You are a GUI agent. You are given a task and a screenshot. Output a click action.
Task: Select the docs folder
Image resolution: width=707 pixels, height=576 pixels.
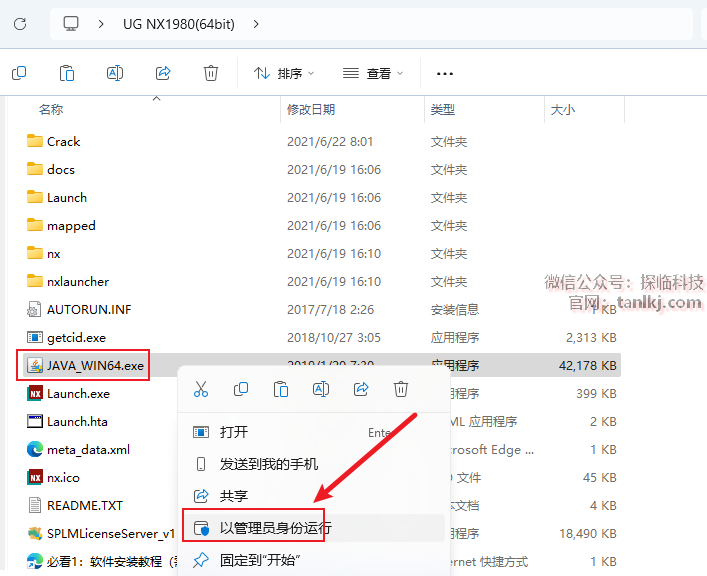pos(50,170)
